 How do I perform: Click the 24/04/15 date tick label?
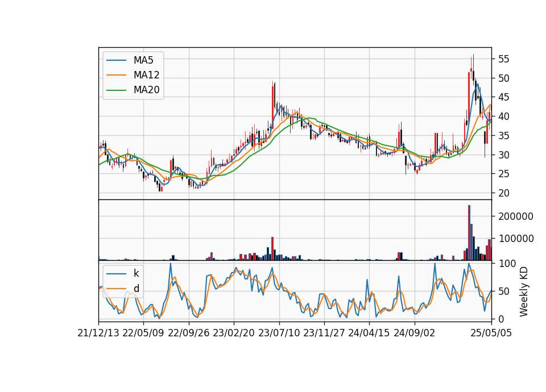tap(369, 333)
